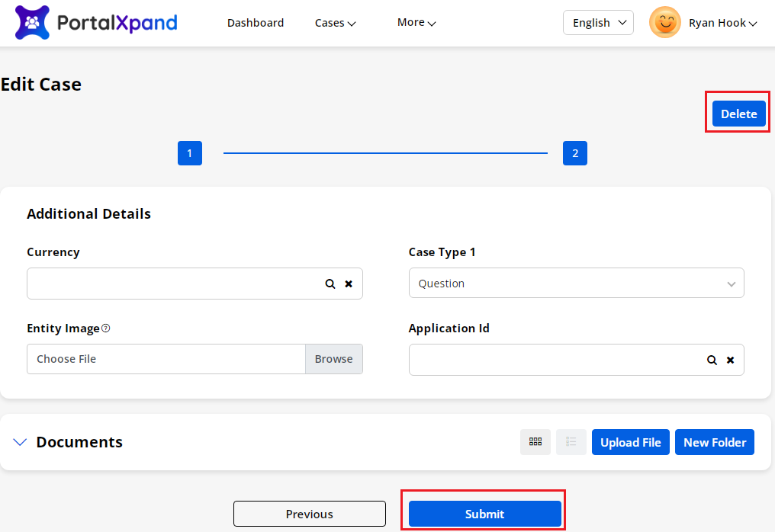Click the Choose File input field
The width and height of the screenshot is (775, 532).
tap(166, 359)
